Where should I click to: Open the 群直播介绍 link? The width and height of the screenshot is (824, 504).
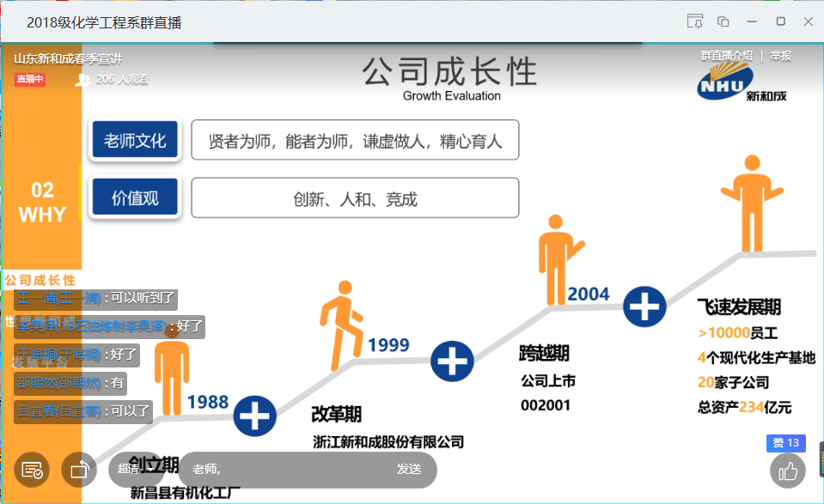[x=726, y=56]
